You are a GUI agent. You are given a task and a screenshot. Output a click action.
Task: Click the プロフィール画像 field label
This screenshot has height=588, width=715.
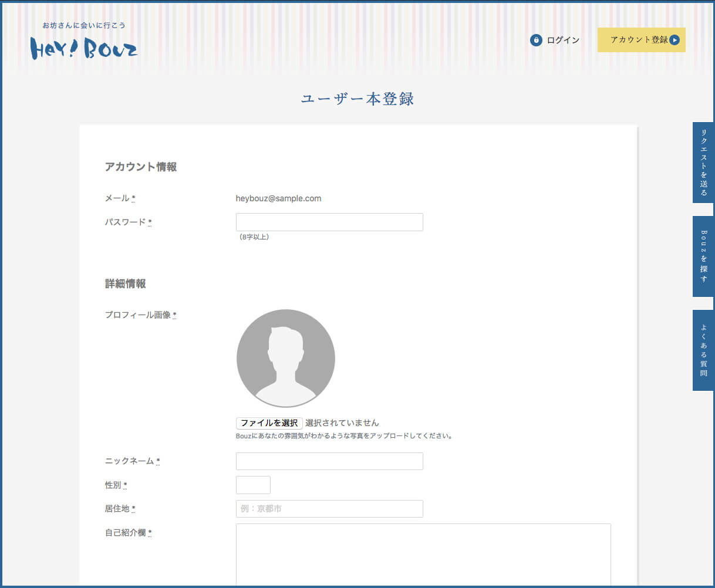pyautogui.click(x=139, y=315)
